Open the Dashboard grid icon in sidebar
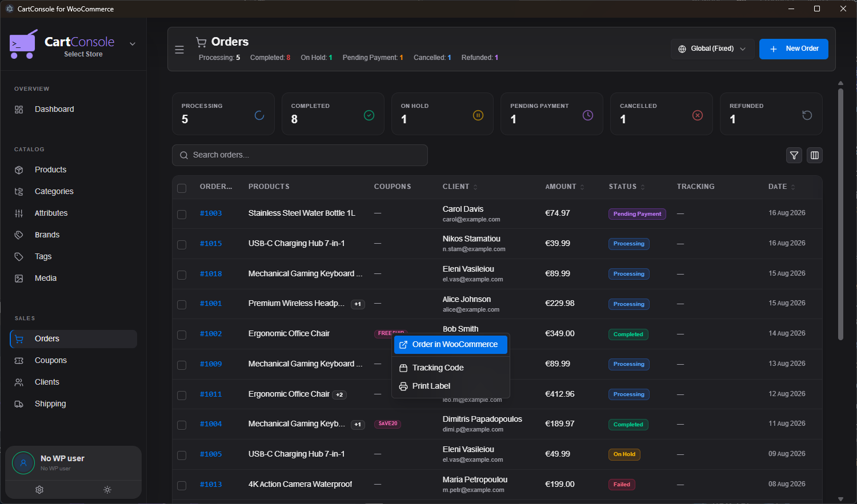This screenshot has width=857, height=504. [x=19, y=110]
